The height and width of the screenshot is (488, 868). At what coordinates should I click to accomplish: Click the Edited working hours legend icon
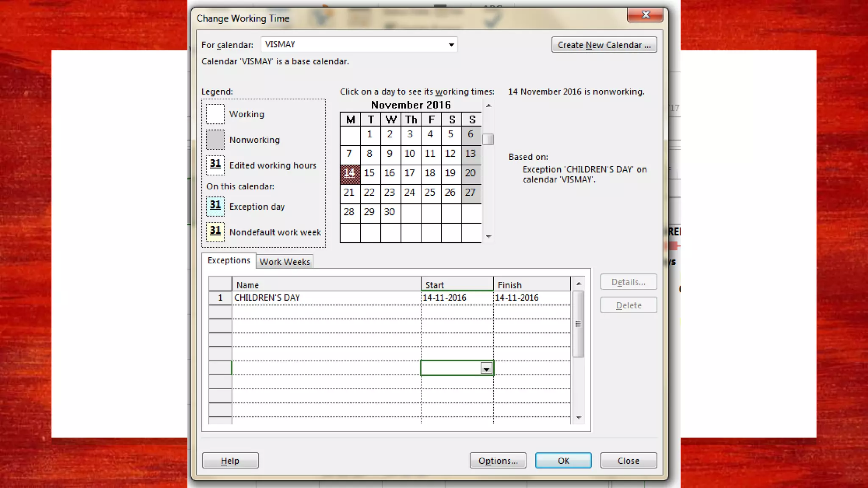pos(215,165)
